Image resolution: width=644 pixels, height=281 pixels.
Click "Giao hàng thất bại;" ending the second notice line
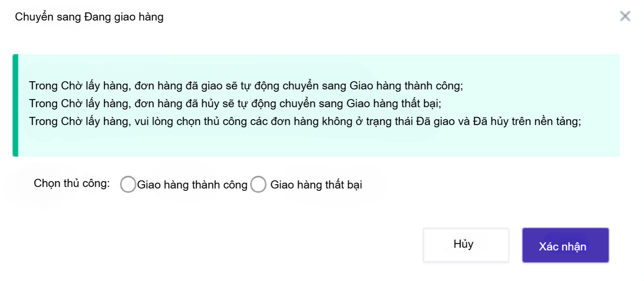click(x=394, y=103)
